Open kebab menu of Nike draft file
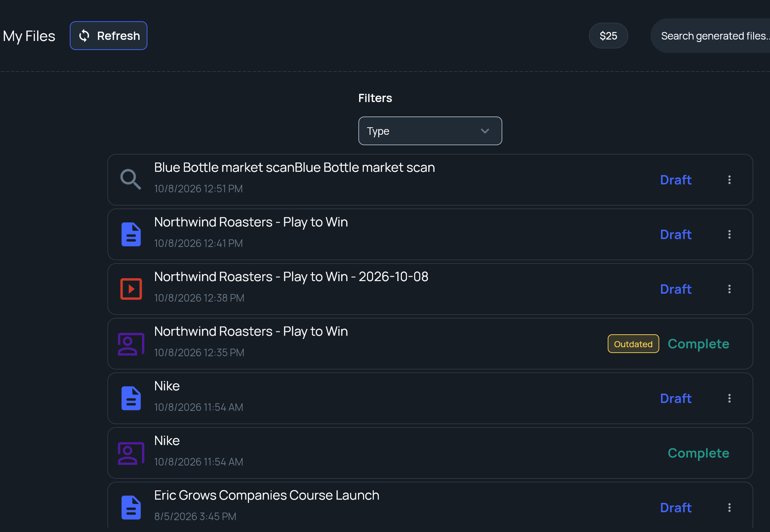Screen dimensions: 770x532 tap(729, 398)
